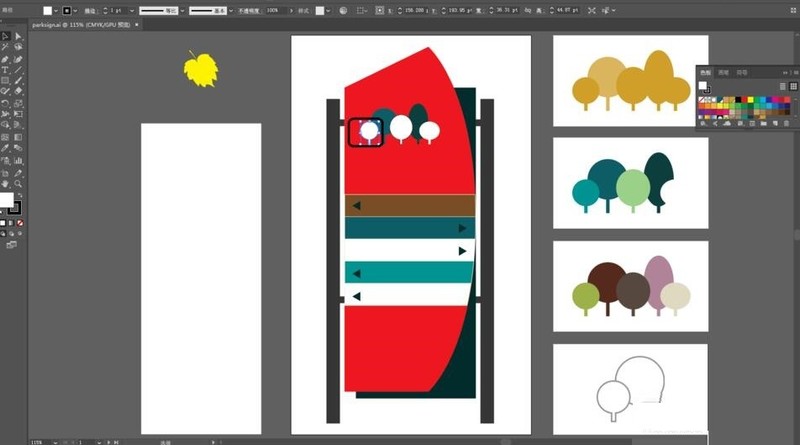
Task: Switch swatches panel to thumbnail grid view
Action: pos(793,86)
